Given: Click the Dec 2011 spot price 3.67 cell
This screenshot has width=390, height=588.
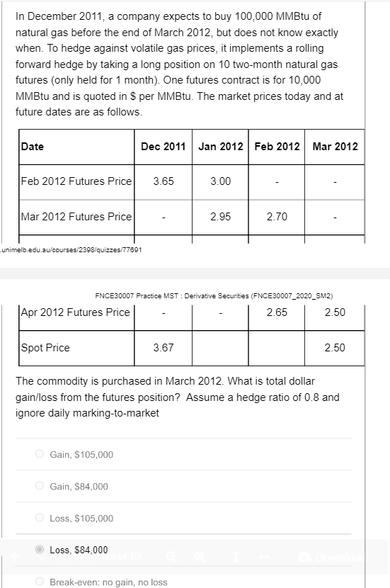Looking at the screenshot, I should [164, 348].
